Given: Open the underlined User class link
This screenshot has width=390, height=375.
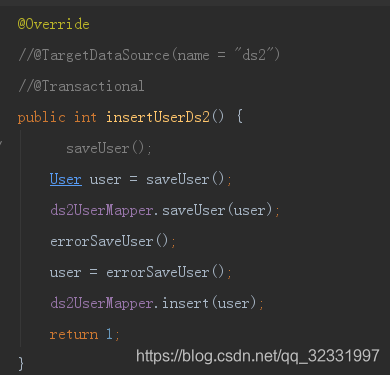Looking at the screenshot, I should [x=66, y=179].
